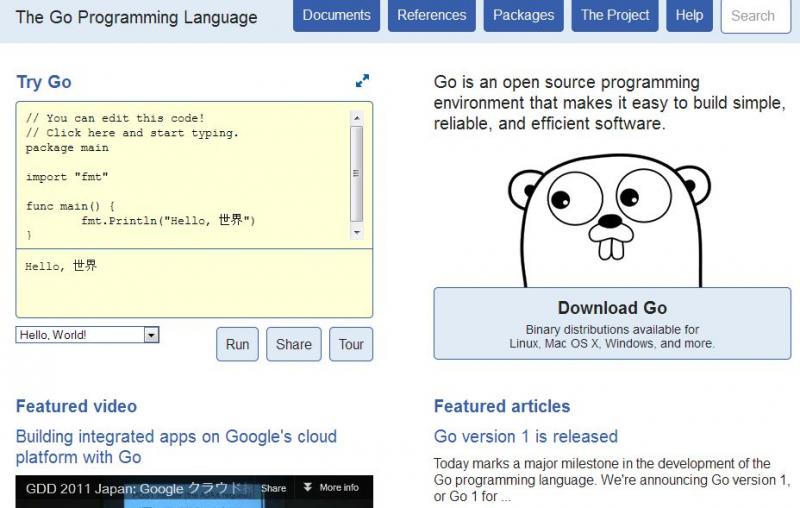Viewport: 800px width, 508px height.
Task: Click the Hello output text in output pane
Action: pyautogui.click(x=61, y=266)
